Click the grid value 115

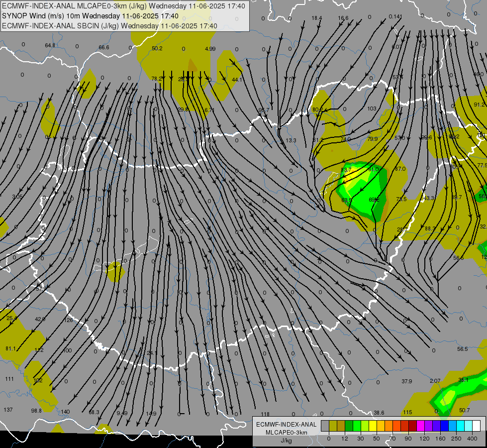coord(407,412)
